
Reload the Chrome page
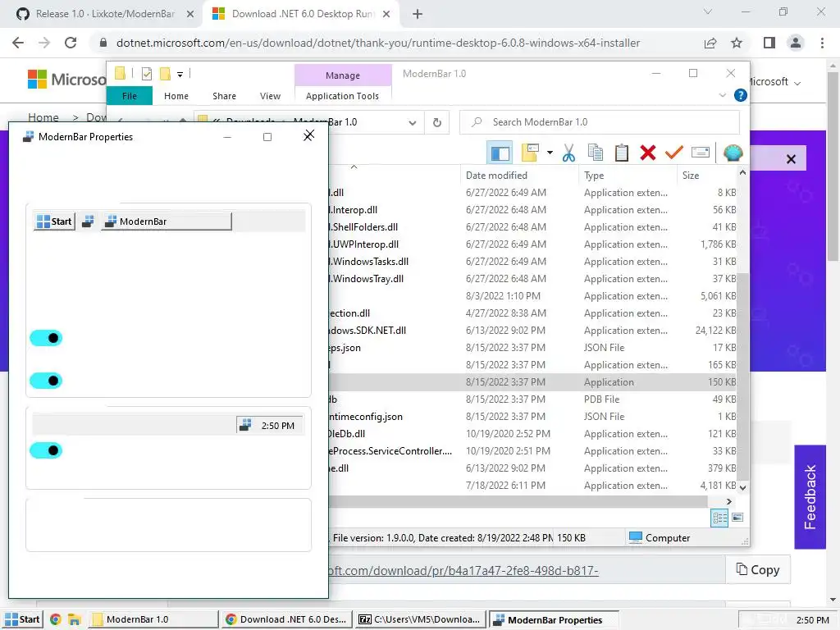71,43
